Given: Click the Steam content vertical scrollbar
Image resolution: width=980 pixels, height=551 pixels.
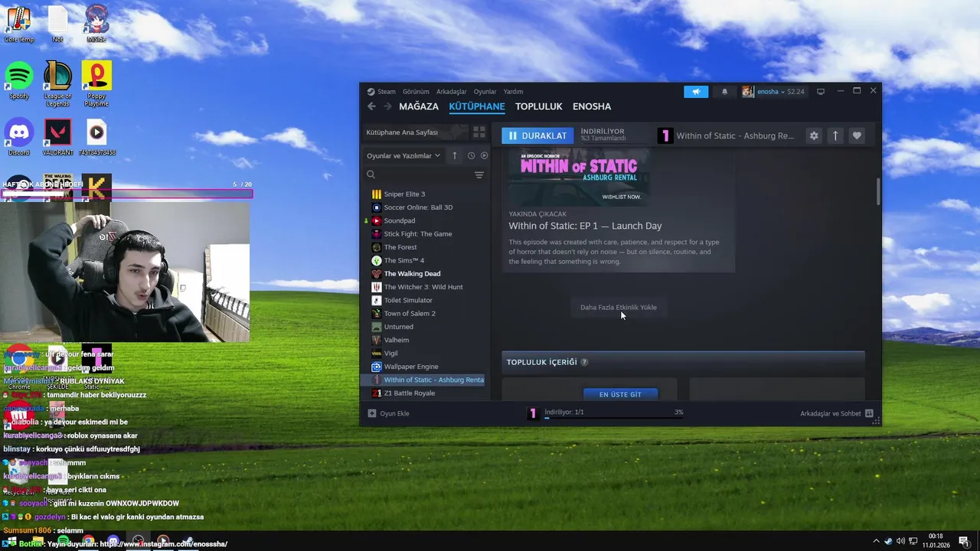Looking at the screenshot, I should [878, 191].
